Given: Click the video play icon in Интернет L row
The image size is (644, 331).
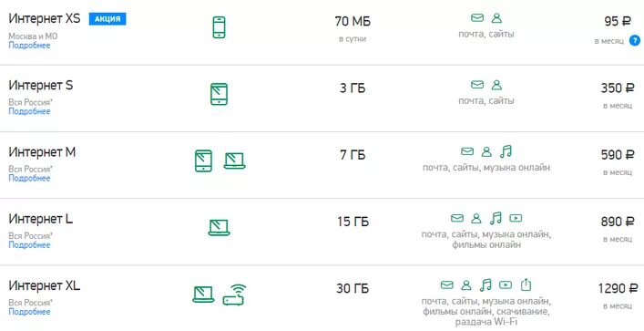Looking at the screenshot, I should click(516, 218).
